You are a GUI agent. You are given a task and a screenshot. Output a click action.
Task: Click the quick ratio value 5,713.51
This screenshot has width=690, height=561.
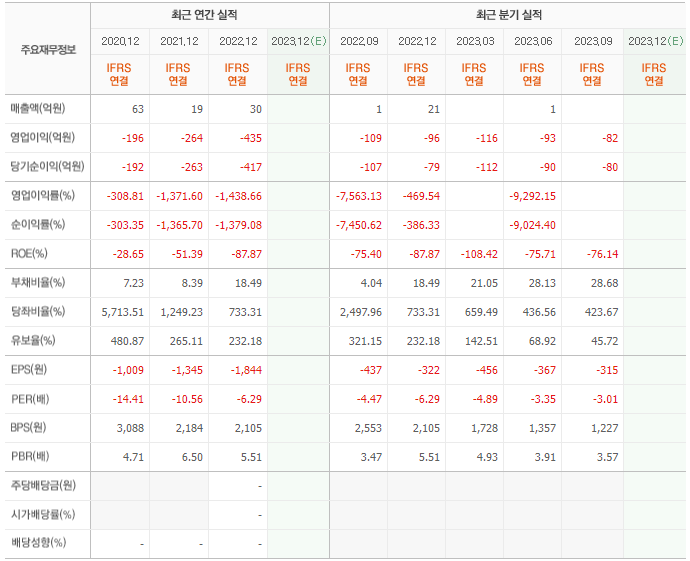(123, 312)
